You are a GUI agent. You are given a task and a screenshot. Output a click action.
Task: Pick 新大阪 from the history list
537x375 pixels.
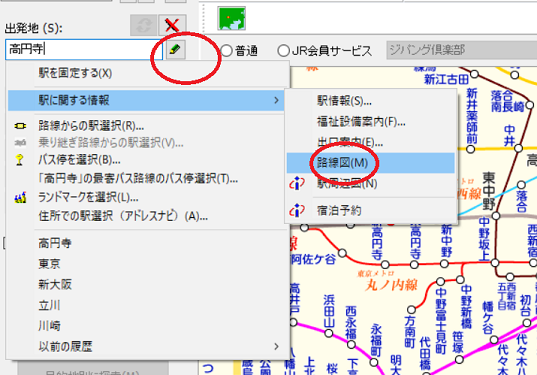point(55,284)
